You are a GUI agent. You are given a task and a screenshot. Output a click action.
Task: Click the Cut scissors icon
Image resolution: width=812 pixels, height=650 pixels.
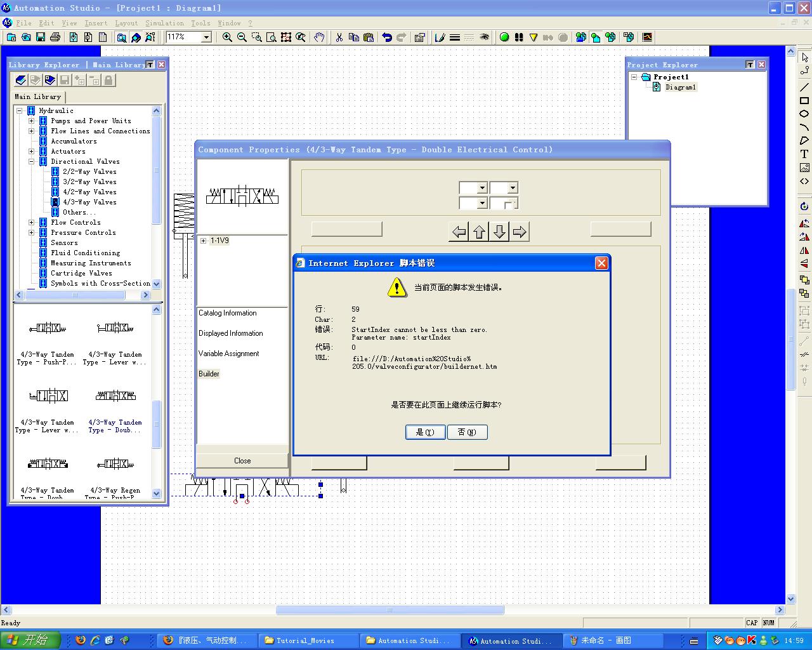(339, 37)
